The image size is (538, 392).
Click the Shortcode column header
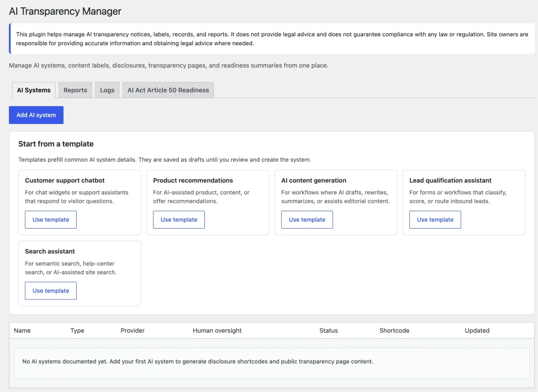(x=394, y=331)
